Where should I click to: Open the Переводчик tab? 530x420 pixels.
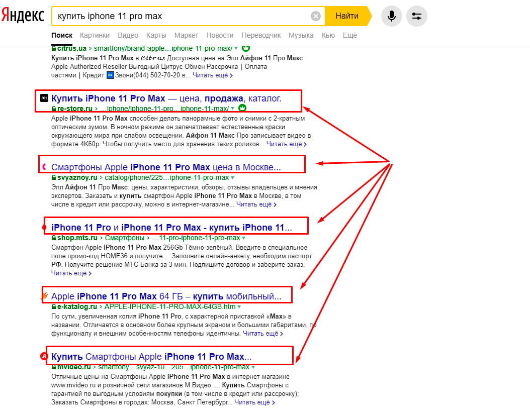point(261,35)
